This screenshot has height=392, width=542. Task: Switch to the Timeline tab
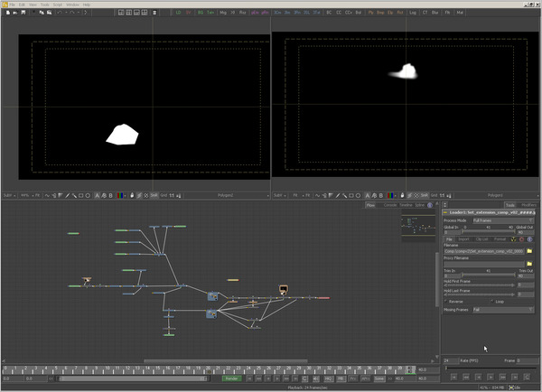pos(406,205)
